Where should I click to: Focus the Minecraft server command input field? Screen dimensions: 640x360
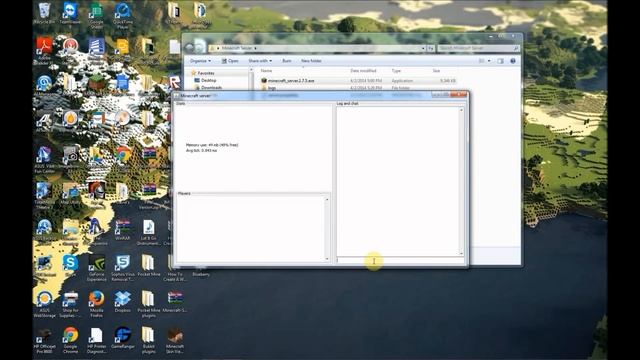[400, 260]
